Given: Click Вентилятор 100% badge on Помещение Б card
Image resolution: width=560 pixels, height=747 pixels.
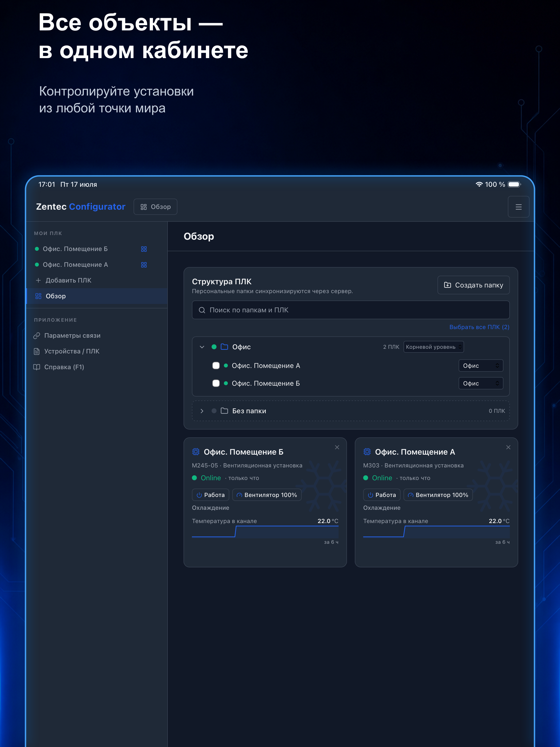Looking at the screenshot, I should coord(267,495).
